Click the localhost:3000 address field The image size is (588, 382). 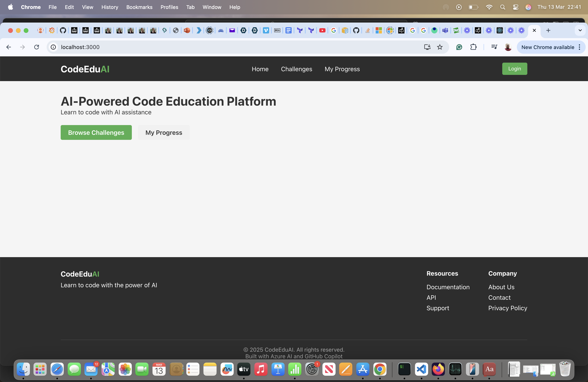click(x=222, y=47)
